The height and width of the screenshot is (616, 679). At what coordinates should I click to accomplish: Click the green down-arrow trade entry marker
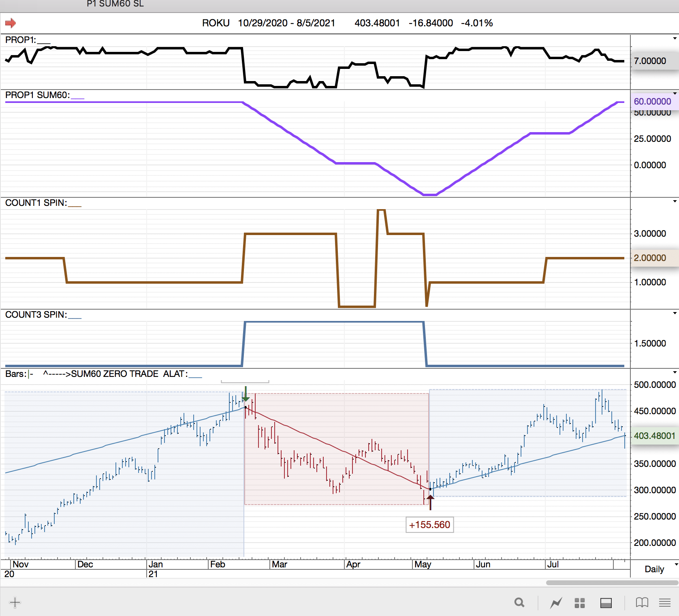pos(246,394)
